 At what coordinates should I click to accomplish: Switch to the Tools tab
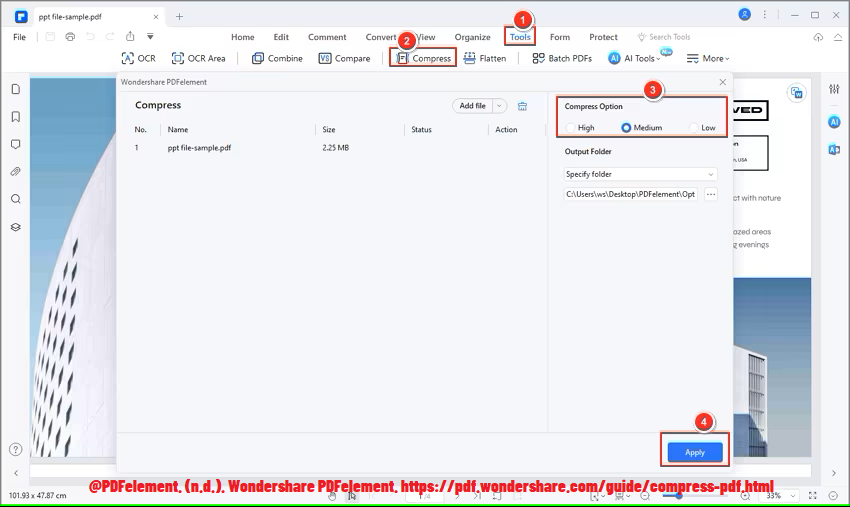[520, 37]
